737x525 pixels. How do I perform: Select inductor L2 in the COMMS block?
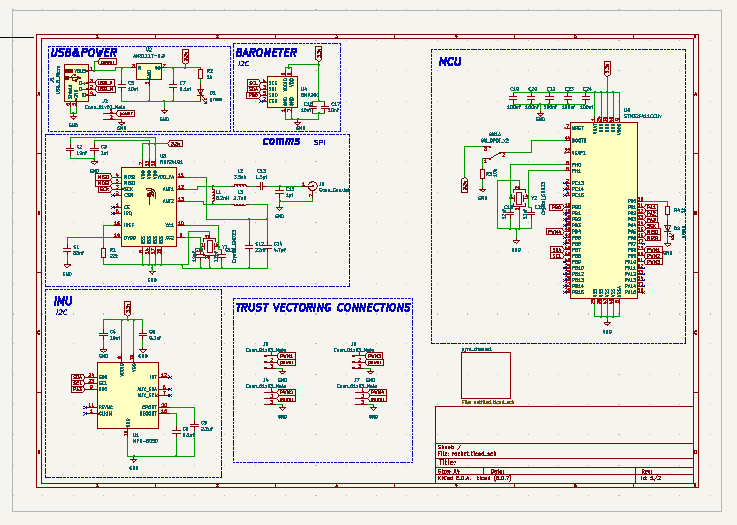[x=240, y=186]
